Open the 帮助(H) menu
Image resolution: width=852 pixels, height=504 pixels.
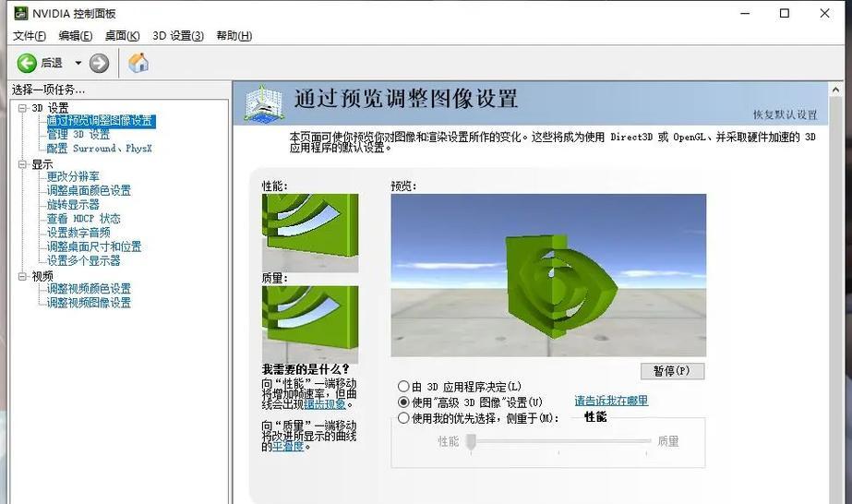coord(234,36)
